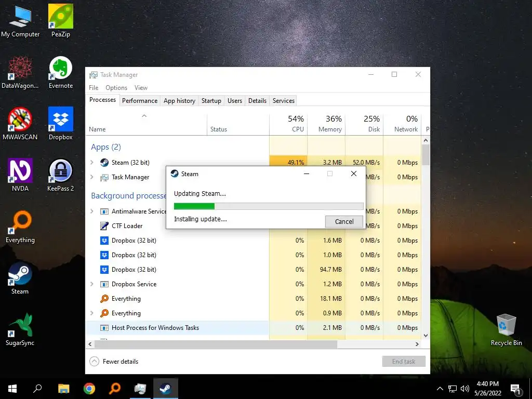The height and width of the screenshot is (399, 532).
Task: Click the Steam update progress bar
Action: [x=269, y=206]
